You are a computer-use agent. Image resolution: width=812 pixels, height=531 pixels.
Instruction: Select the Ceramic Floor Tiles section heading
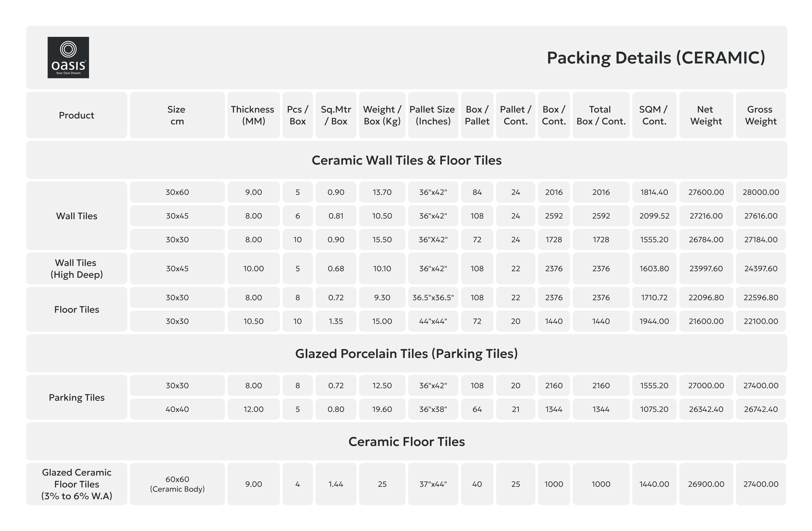click(406, 442)
